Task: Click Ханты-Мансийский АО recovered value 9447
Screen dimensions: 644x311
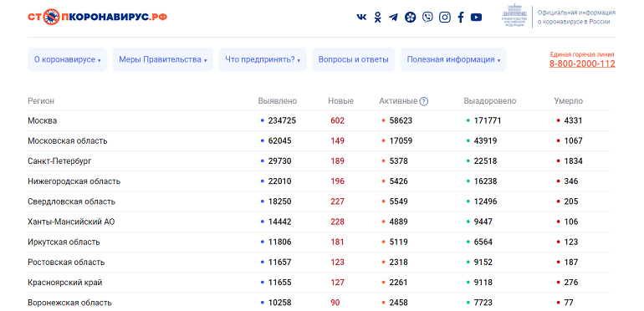Action: coord(483,222)
